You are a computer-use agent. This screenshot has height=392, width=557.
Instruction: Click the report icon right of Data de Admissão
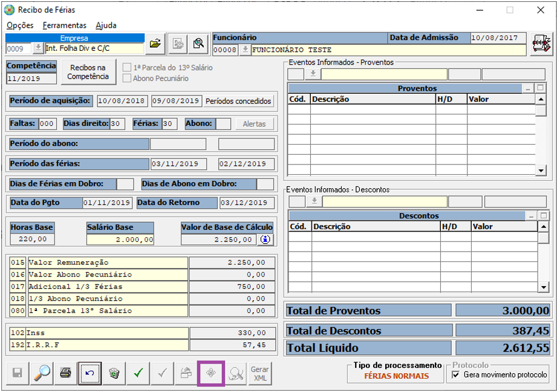coord(541,44)
